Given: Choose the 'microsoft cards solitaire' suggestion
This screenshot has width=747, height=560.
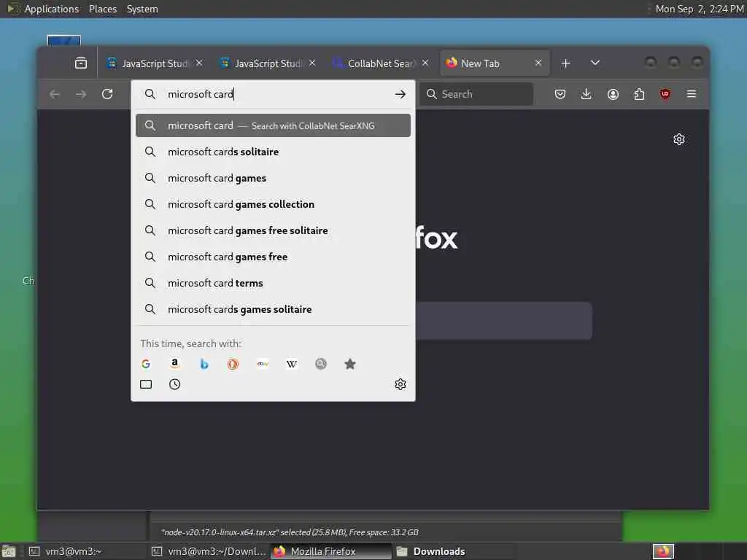Looking at the screenshot, I should (273, 152).
